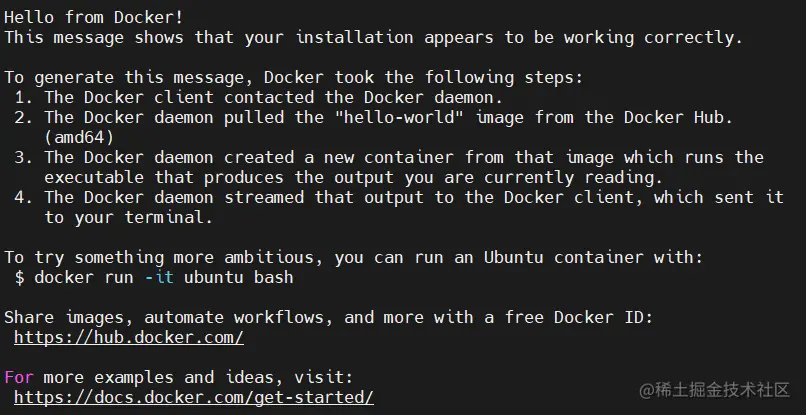Screen dimensions: 806x415
Task: Click the magenta "For" keyword
Action: (x=19, y=377)
